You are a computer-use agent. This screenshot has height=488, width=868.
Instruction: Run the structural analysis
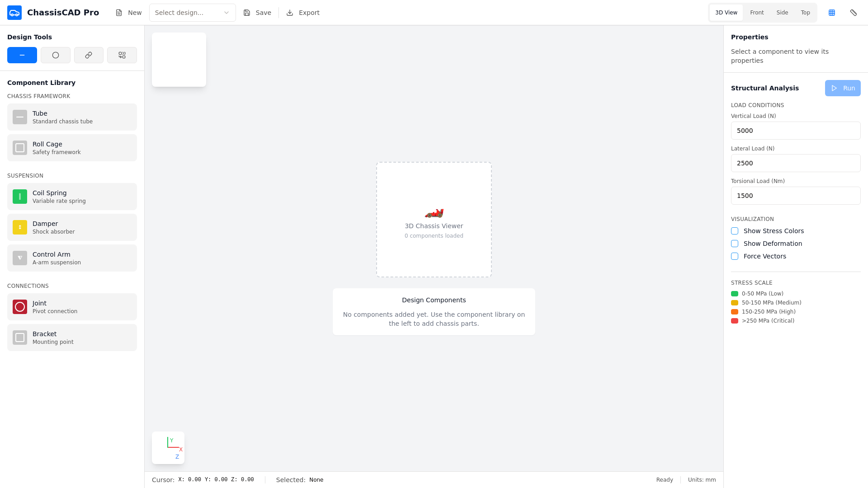tap(843, 88)
